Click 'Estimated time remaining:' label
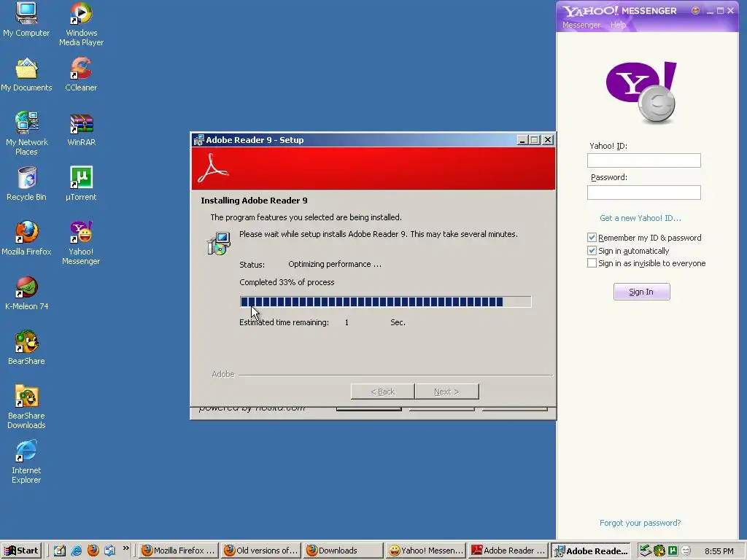Image resolution: width=747 pixels, height=560 pixels. click(284, 322)
